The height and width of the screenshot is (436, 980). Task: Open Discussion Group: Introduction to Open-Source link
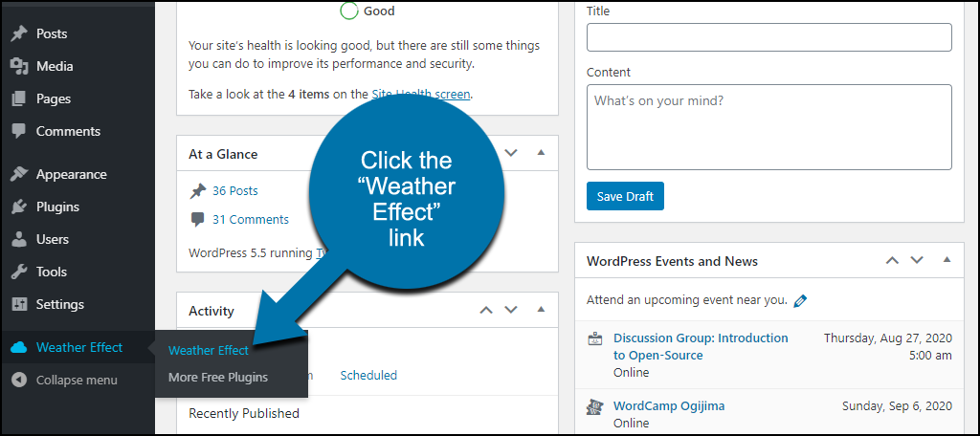[701, 347]
